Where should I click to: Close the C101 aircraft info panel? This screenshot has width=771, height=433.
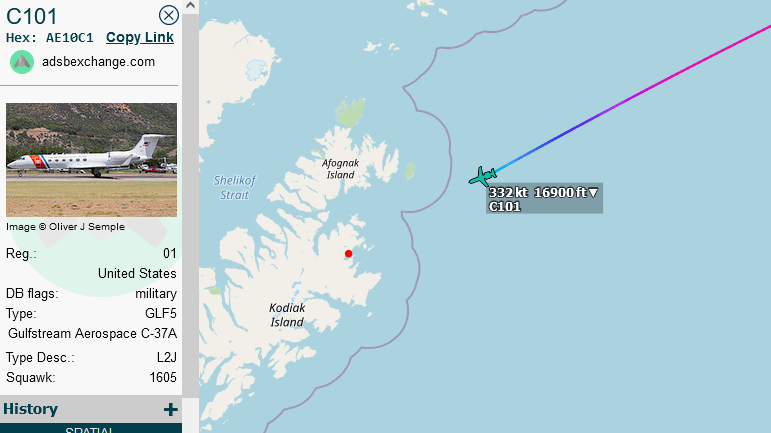click(x=169, y=15)
